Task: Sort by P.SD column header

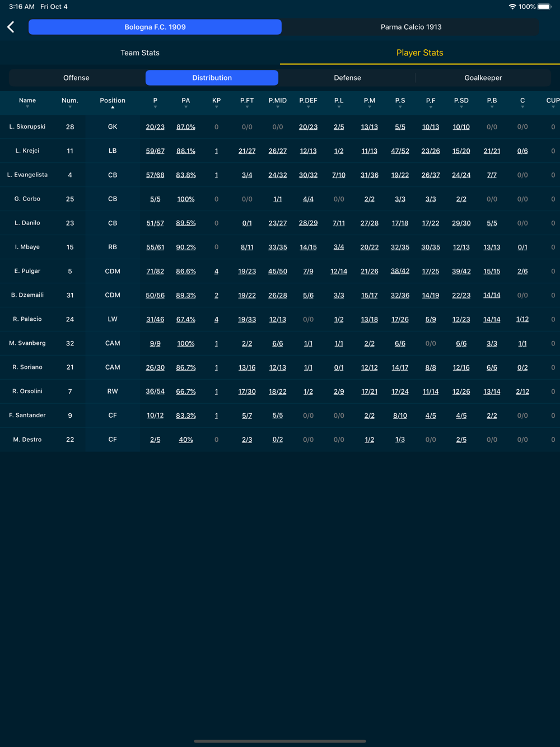Action: (x=461, y=102)
